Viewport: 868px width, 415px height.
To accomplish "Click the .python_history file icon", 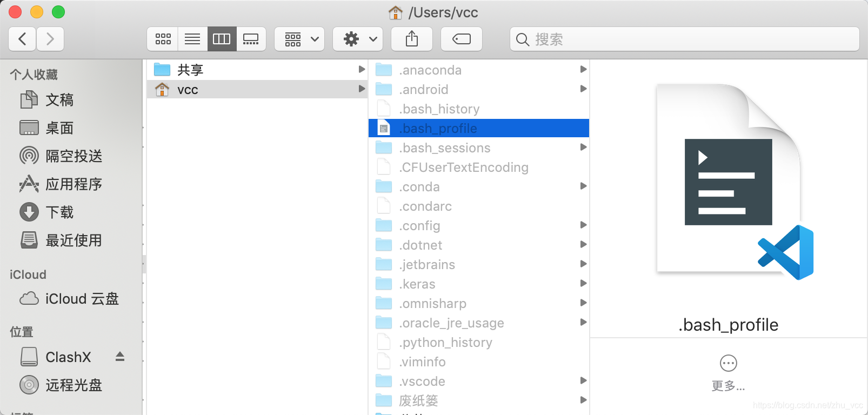I will [384, 342].
